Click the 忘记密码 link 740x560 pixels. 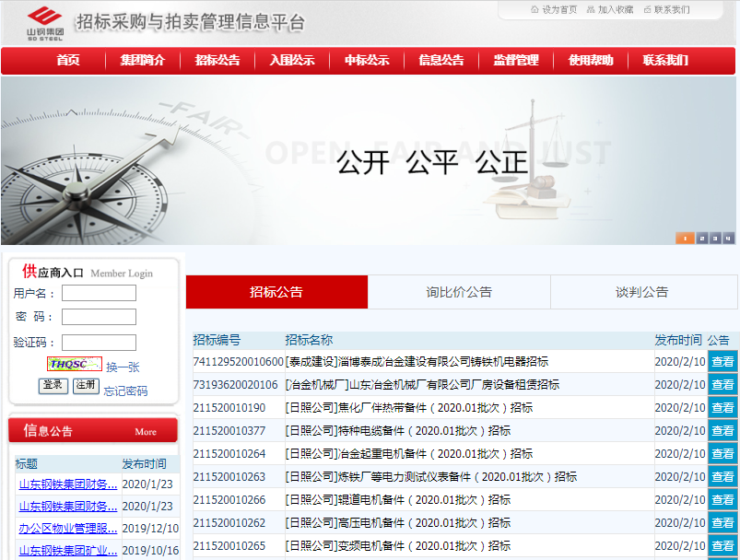click(x=125, y=391)
